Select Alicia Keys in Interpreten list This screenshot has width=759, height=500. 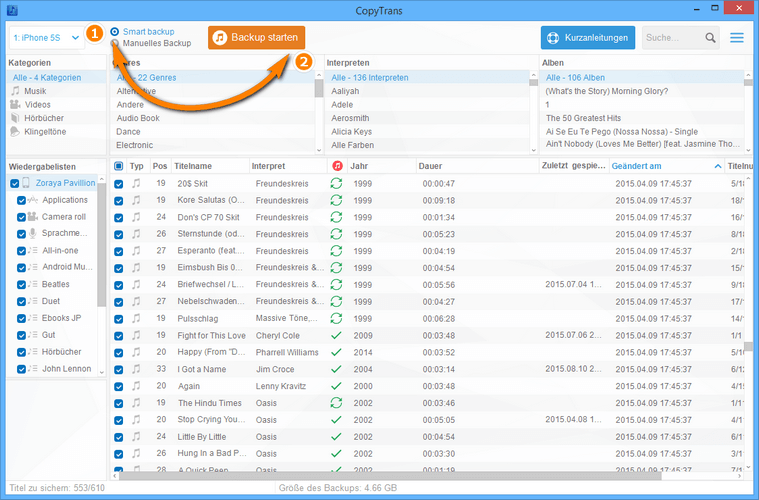[x=351, y=132]
